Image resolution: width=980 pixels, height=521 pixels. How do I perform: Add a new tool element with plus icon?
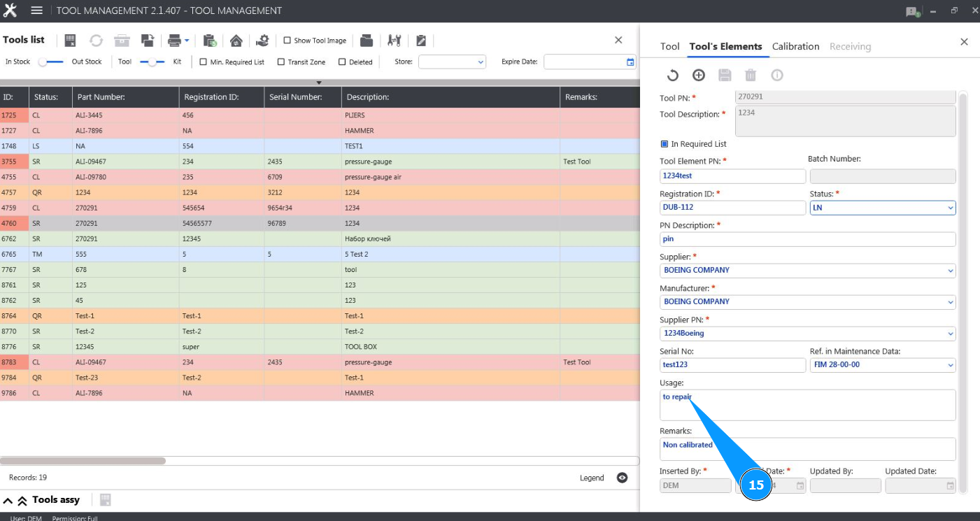tap(698, 76)
